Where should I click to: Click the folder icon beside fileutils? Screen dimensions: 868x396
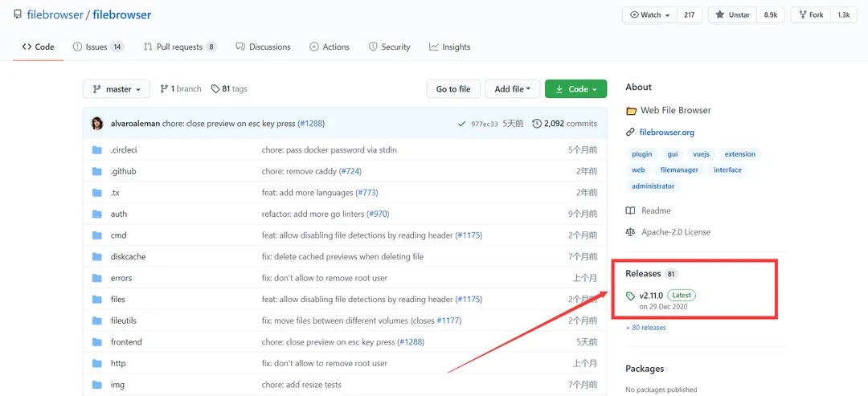click(x=97, y=320)
